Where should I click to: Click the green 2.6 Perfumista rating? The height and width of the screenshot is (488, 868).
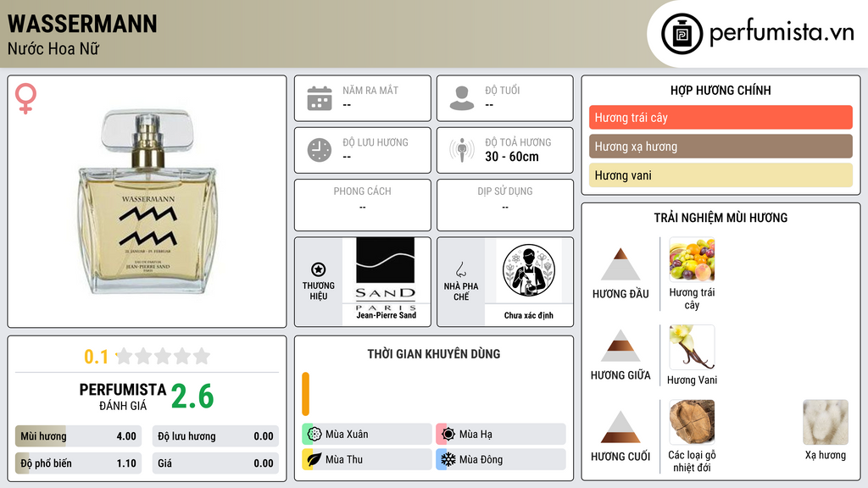(x=192, y=396)
